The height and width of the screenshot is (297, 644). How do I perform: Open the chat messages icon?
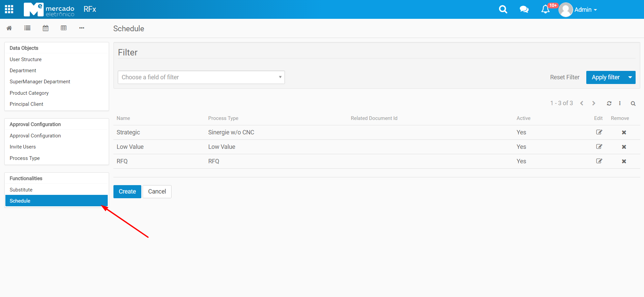(x=524, y=9)
